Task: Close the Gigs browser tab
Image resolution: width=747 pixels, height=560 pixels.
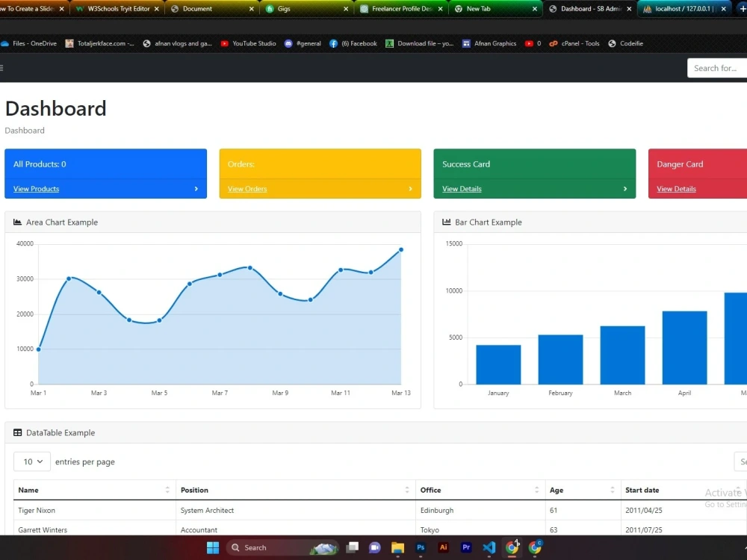Action: (x=346, y=8)
